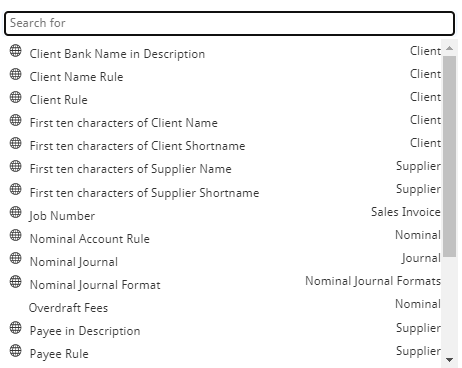Click globe icon next to Client Name Rule
The image size is (462, 368).
(15, 74)
